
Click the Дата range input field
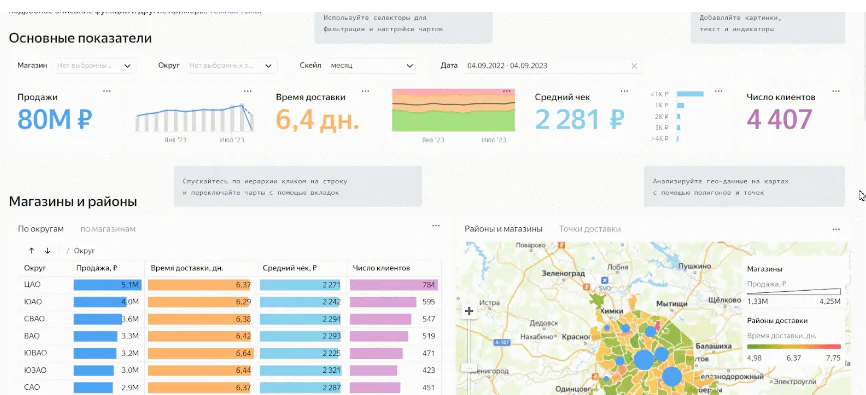point(552,66)
